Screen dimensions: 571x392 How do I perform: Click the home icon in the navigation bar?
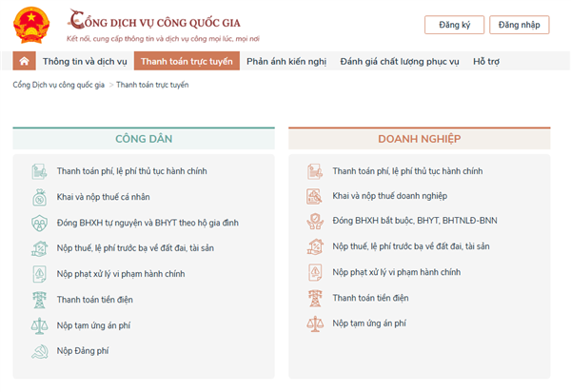tap(24, 61)
